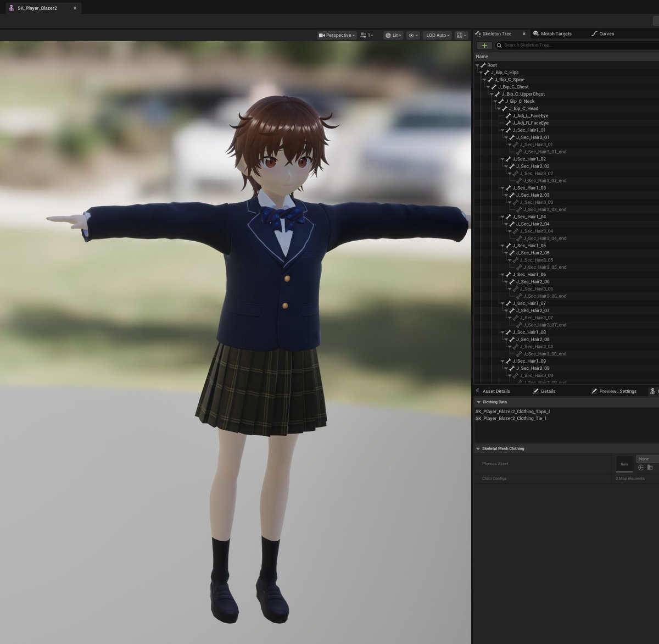Open the Preview Settings tab
The image size is (659, 644).
617,391
